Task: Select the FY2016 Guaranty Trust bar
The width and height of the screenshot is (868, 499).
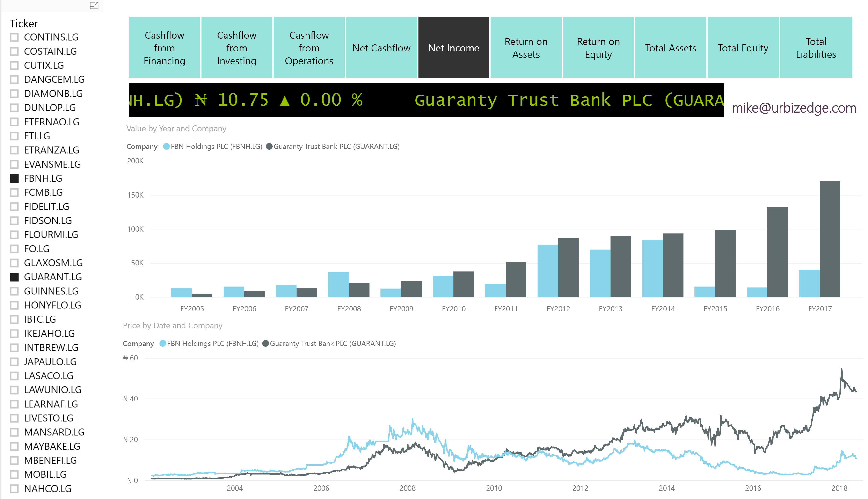Action: [x=778, y=252]
